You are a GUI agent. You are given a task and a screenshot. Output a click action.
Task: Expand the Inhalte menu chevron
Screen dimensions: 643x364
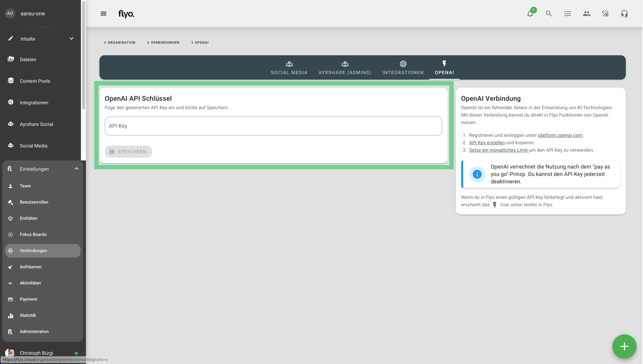[71, 38]
